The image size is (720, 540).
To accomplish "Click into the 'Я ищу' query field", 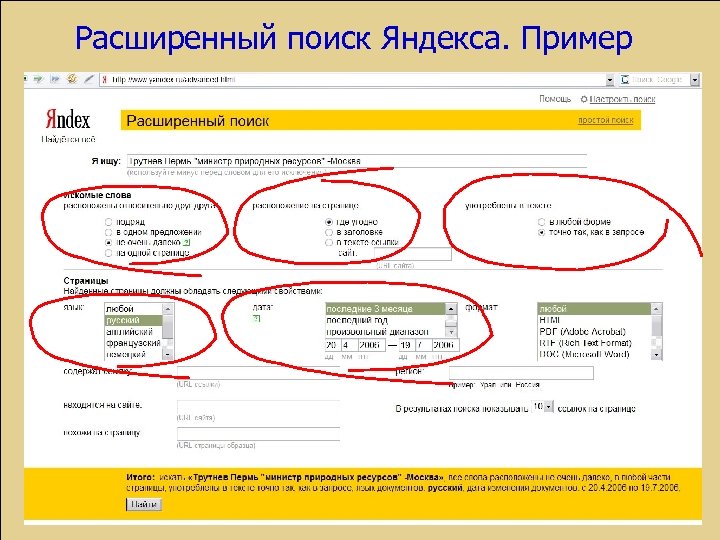I will pos(356,161).
